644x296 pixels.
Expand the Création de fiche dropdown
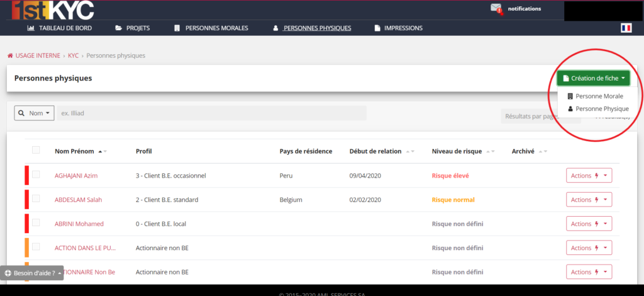pos(594,78)
